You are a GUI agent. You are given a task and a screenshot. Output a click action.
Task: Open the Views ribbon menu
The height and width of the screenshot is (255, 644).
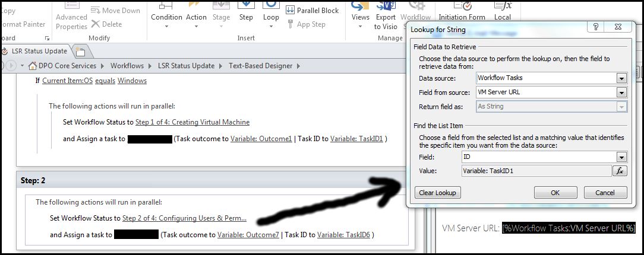pos(360,17)
